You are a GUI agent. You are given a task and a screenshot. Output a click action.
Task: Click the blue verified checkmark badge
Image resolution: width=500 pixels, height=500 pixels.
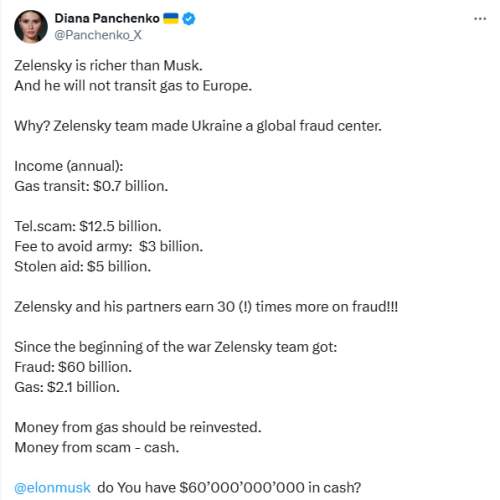189,19
